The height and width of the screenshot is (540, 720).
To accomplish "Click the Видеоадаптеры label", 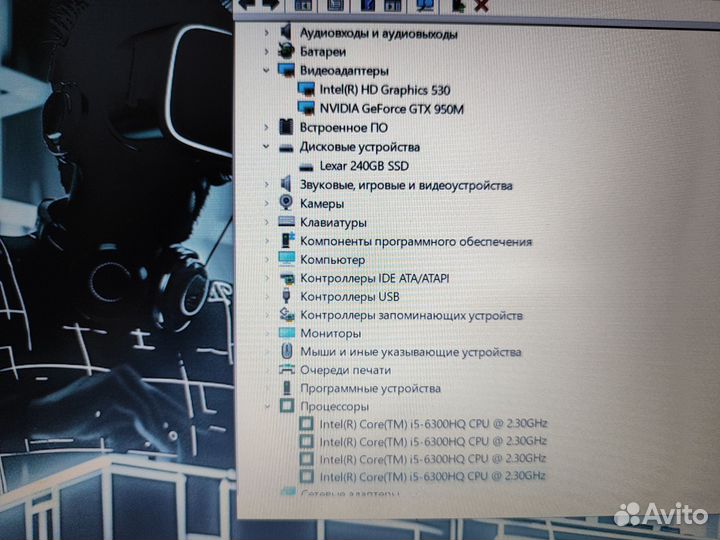I will [344, 70].
